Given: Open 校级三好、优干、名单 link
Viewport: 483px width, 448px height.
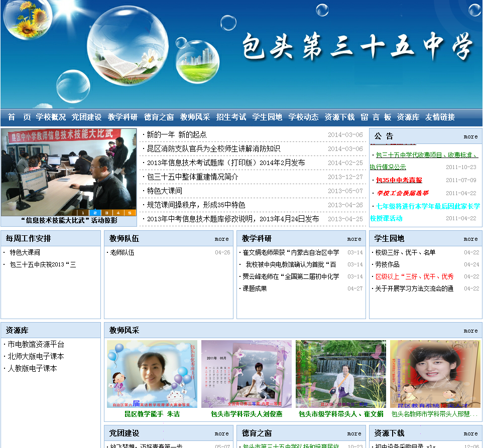Looking at the screenshot, I should point(405,253).
